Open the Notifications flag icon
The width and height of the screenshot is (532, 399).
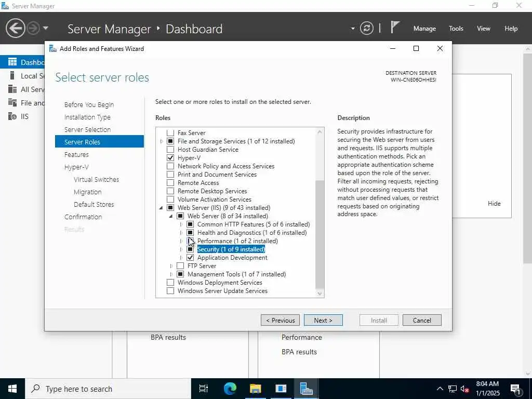click(x=395, y=28)
